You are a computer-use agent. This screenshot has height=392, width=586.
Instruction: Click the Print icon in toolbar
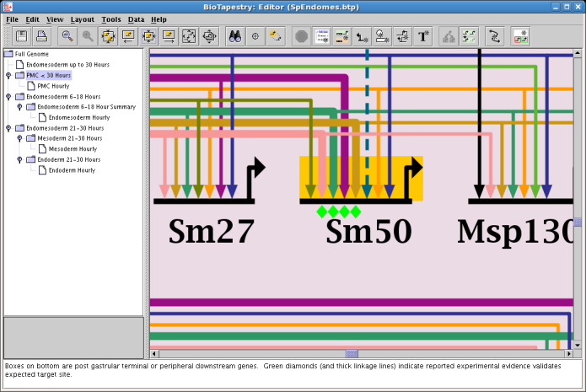point(42,36)
